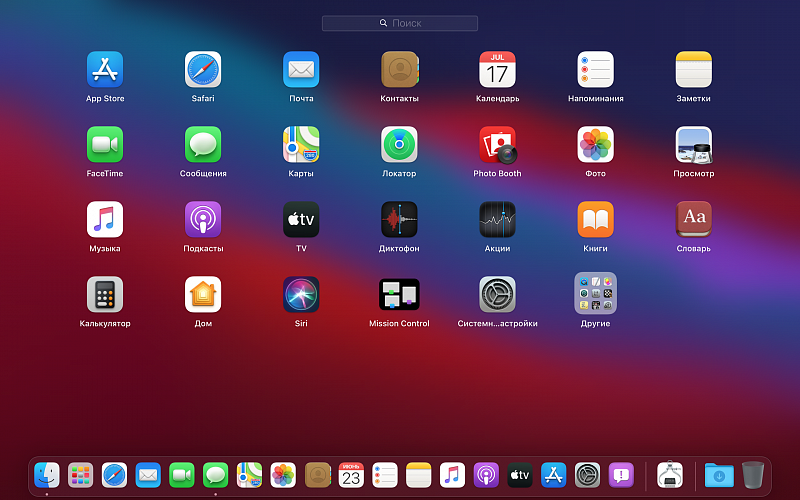Launch the Диктофон voice recorder
This screenshot has height=500, width=800.
(x=399, y=219)
